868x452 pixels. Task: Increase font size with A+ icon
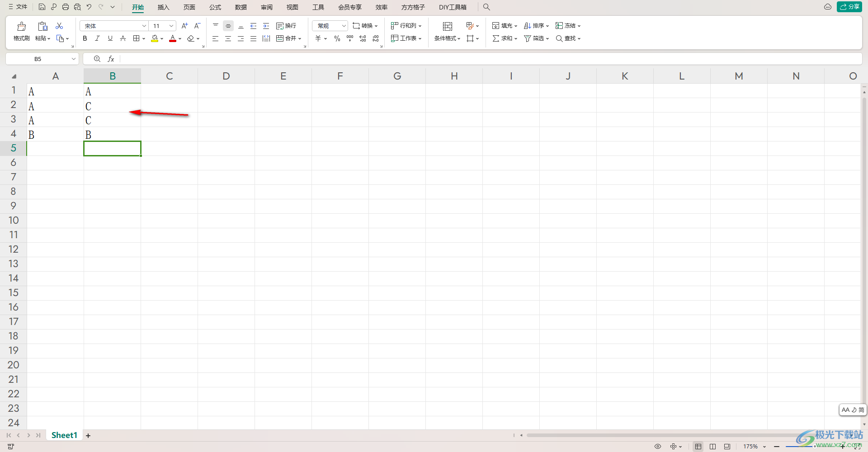tap(184, 26)
